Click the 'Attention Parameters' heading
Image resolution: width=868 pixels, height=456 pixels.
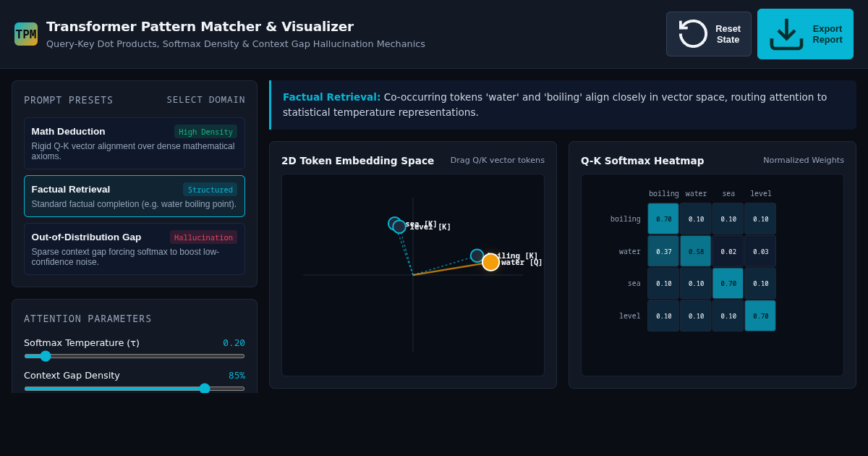88,318
